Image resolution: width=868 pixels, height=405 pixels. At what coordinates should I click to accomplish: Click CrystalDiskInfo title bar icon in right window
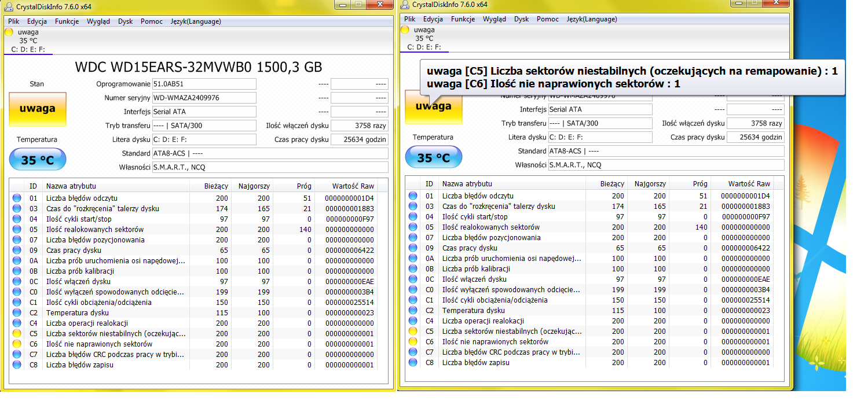click(x=404, y=5)
